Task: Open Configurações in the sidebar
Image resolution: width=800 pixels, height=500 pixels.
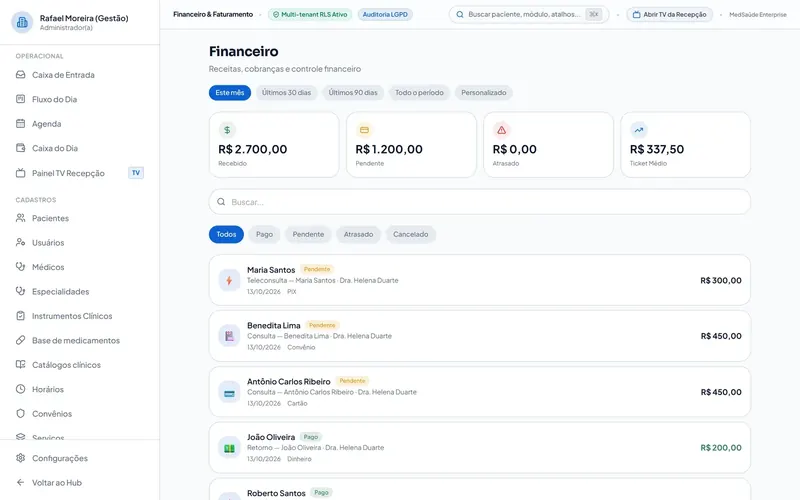Action: point(80,458)
